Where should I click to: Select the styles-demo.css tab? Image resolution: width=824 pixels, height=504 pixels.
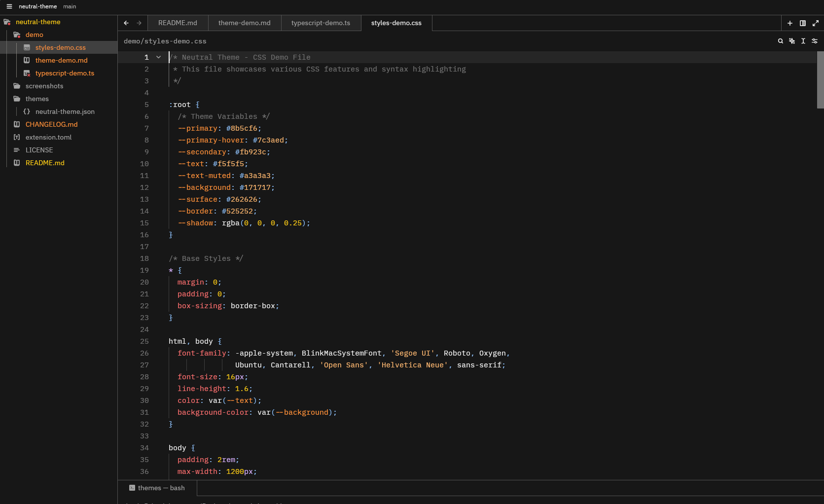[x=396, y=23]
